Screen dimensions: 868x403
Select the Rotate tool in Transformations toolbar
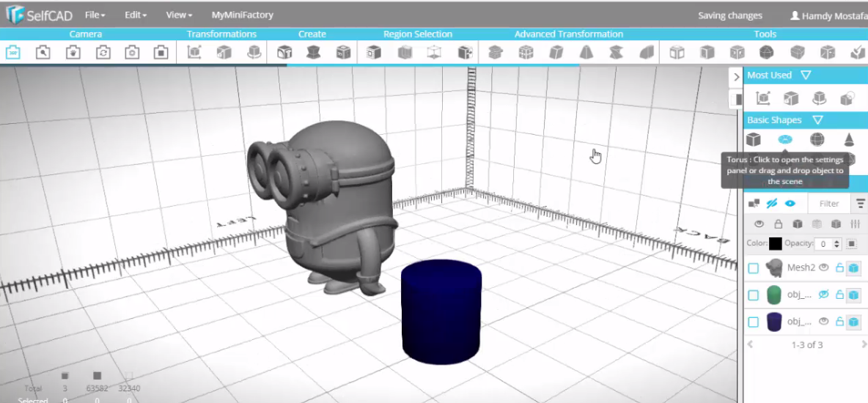pos(254,53)
